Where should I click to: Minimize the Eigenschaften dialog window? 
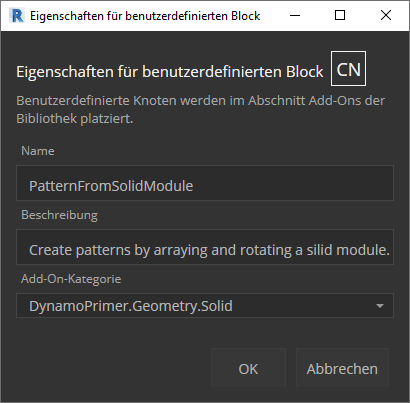295,15
